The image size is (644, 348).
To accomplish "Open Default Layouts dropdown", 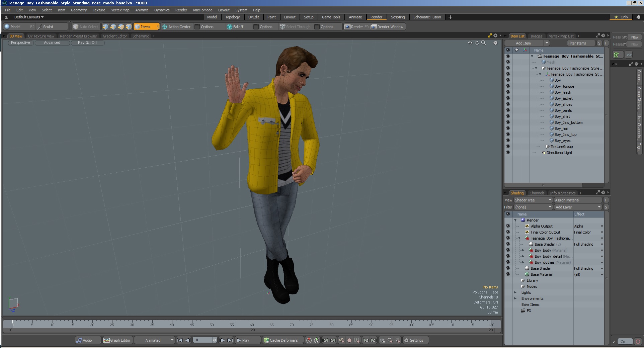I will pyautogui.click(x=29, y=17).
